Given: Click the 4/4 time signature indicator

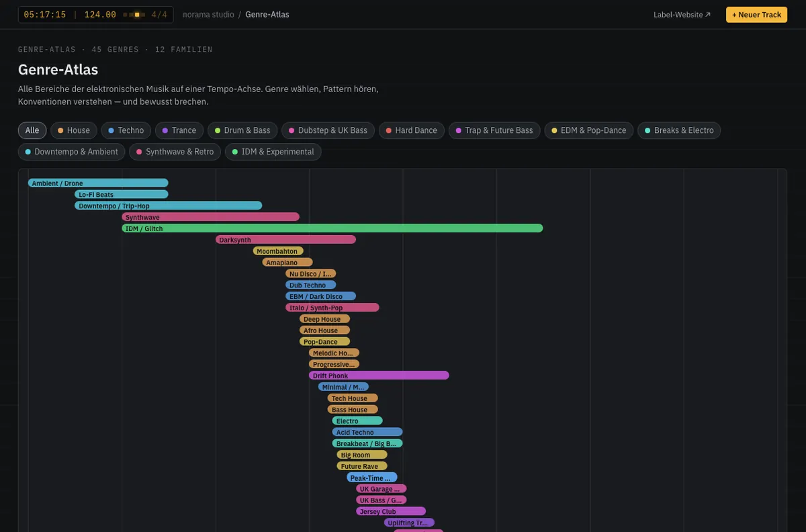Looking at the screenshot, I should (x=159, y=14).
